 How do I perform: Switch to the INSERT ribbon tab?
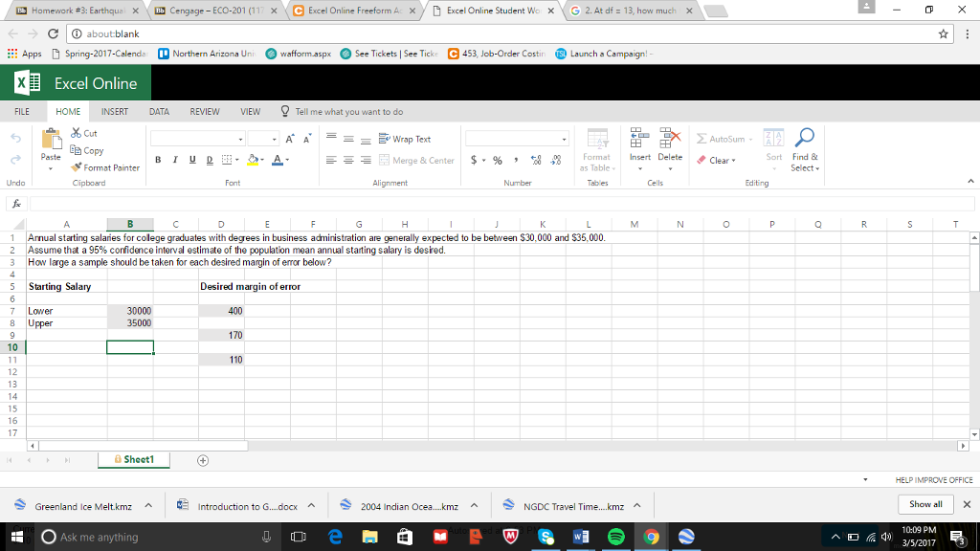(x=114, y=111)
